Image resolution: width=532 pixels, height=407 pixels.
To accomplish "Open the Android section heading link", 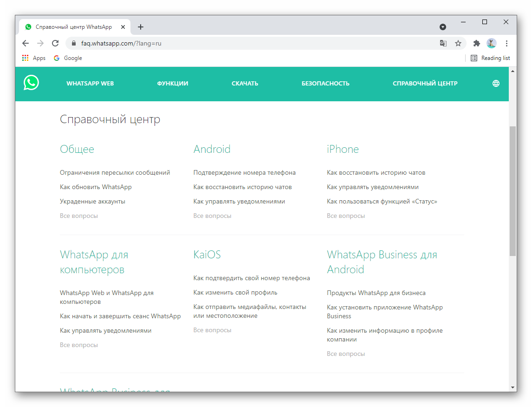I will pyautogui.click(x=212, y=149).
